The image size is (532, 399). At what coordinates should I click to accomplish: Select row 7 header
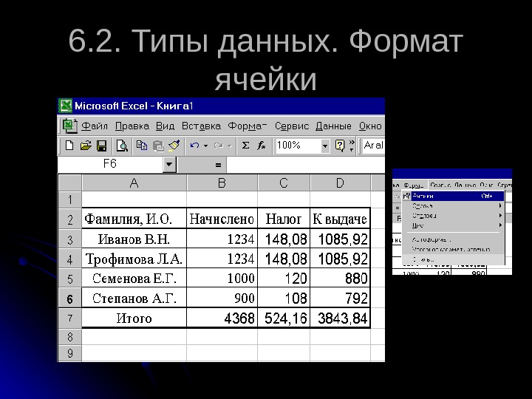coord(70,318)
